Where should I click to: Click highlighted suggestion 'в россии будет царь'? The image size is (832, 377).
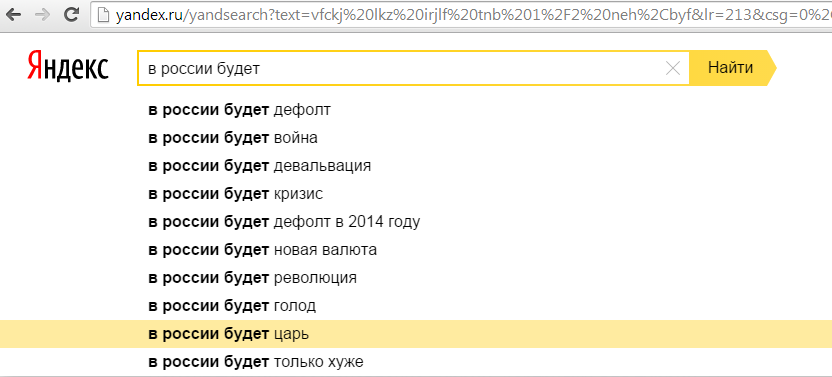(416, 334)
